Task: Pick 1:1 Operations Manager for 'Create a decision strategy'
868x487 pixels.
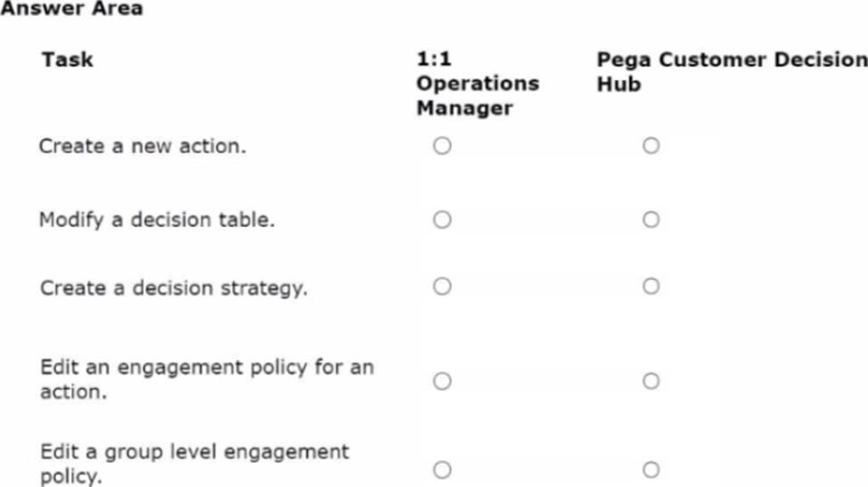Action: coord(442,286)
